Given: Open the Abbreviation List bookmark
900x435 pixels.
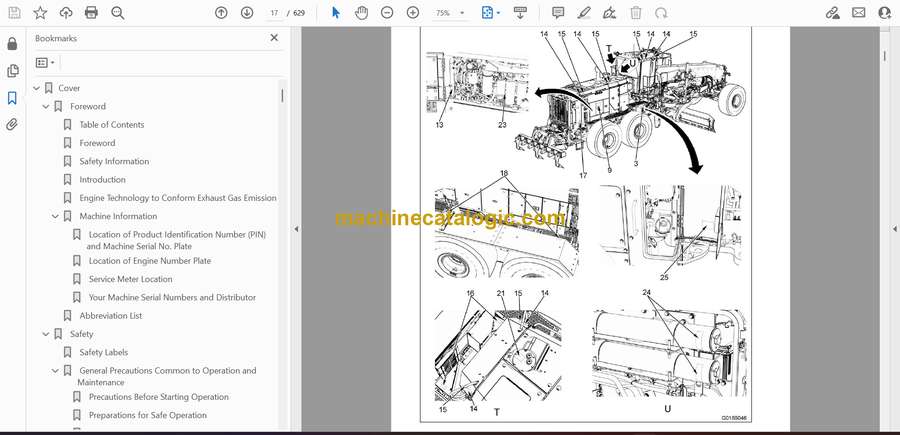Looking at the screenshot, I should [x=111, y=316].
